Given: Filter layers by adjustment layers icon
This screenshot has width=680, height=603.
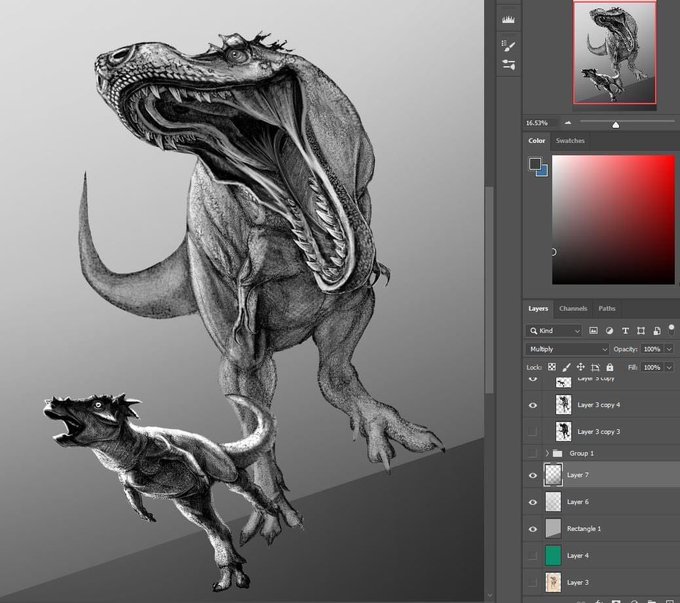Looking at the screenshot, I should [x=609, y=331].
